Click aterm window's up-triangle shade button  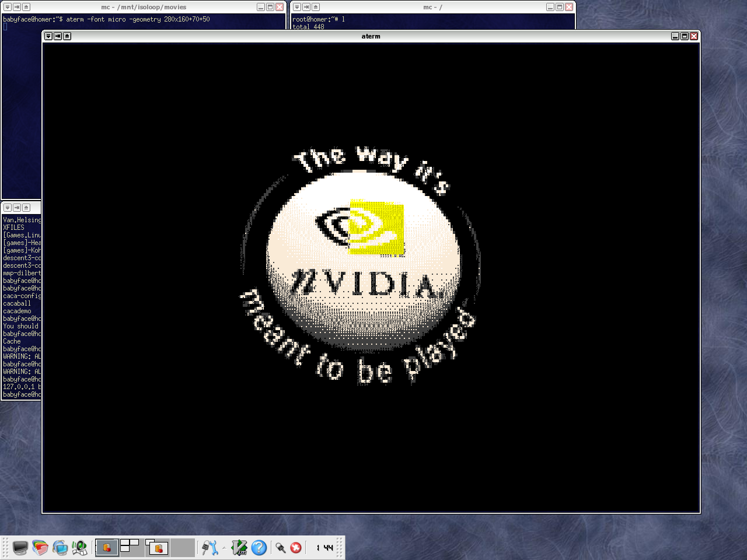[67, 36]
